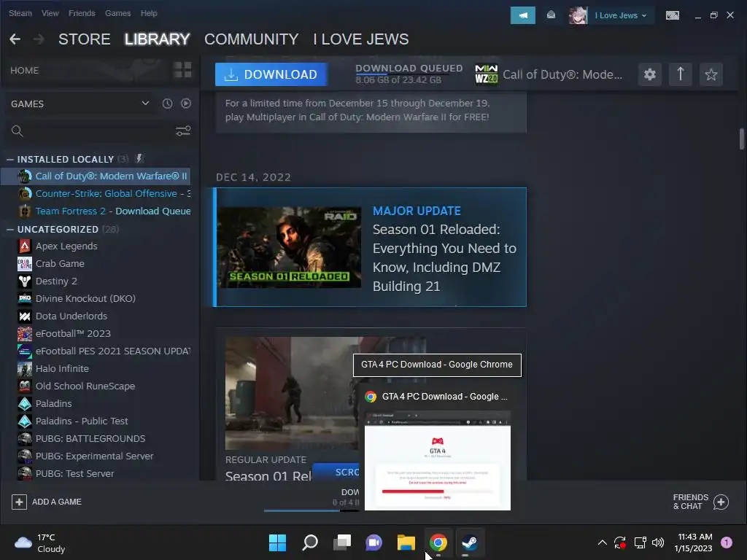The image size is (747, 560).
Task: Select PUBG: BATTLEGROUNDS entry
Action: tap(96, 438)
